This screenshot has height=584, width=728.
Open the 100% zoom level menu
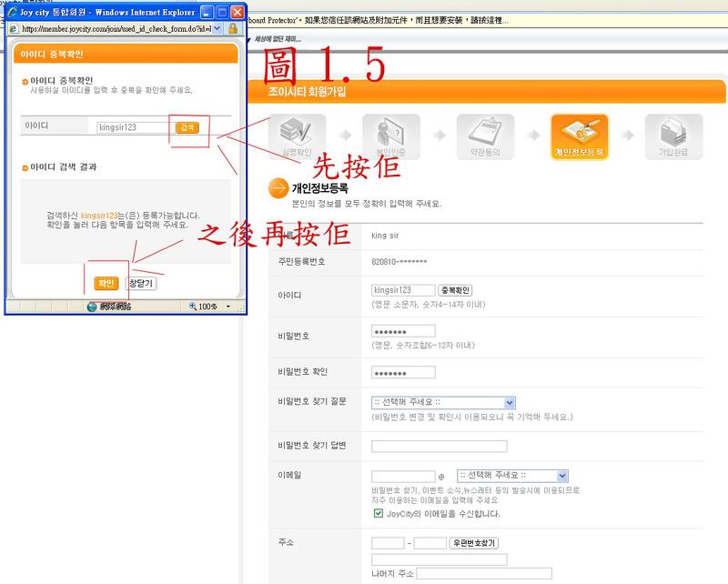[x=228, y=307]
